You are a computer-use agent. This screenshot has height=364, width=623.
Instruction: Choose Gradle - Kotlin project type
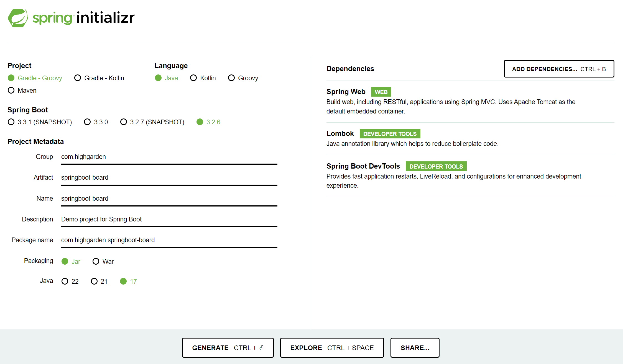tap(78, 78)
